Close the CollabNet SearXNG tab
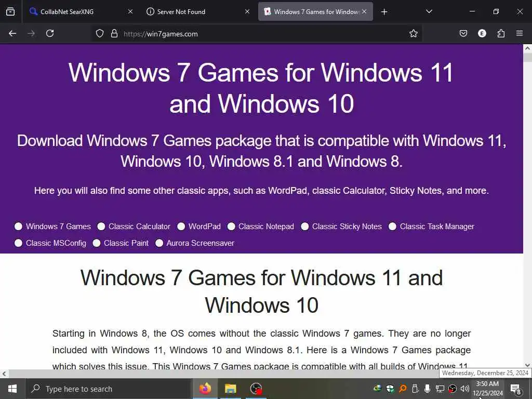 point(130,11)
